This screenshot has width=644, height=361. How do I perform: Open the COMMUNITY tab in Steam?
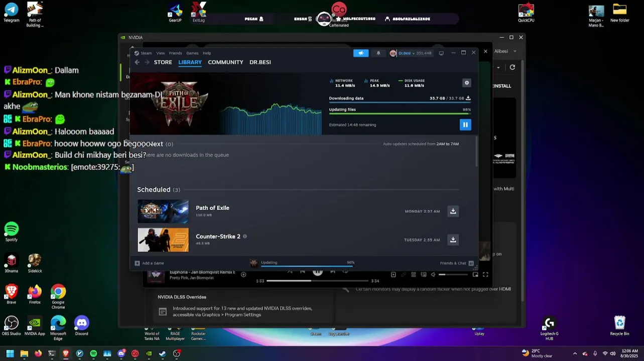(225, 62)
